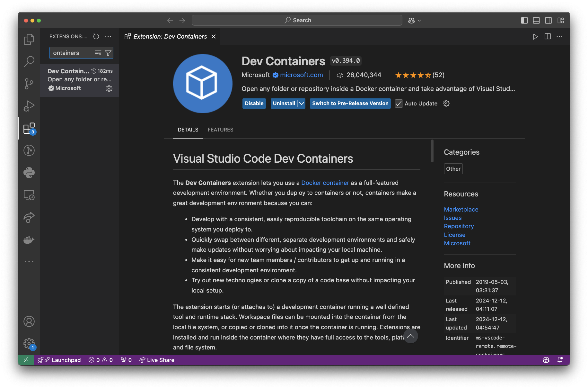Clear extensions search results
Screen dimensions: 588x389
click(x=98, y=53)
